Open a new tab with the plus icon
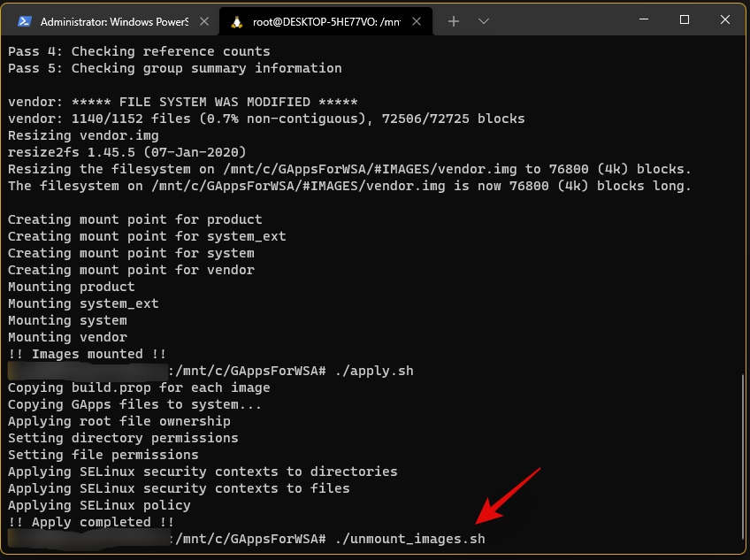 click(454, 20)
